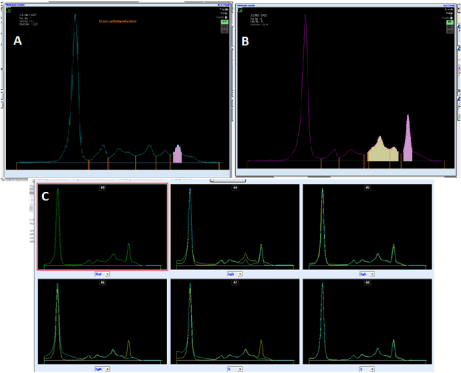Image resolution: width=461 pixels, height=373 pixels.
Task: Toggle the small round option in panel B's upper right
Action: (452, 18)
